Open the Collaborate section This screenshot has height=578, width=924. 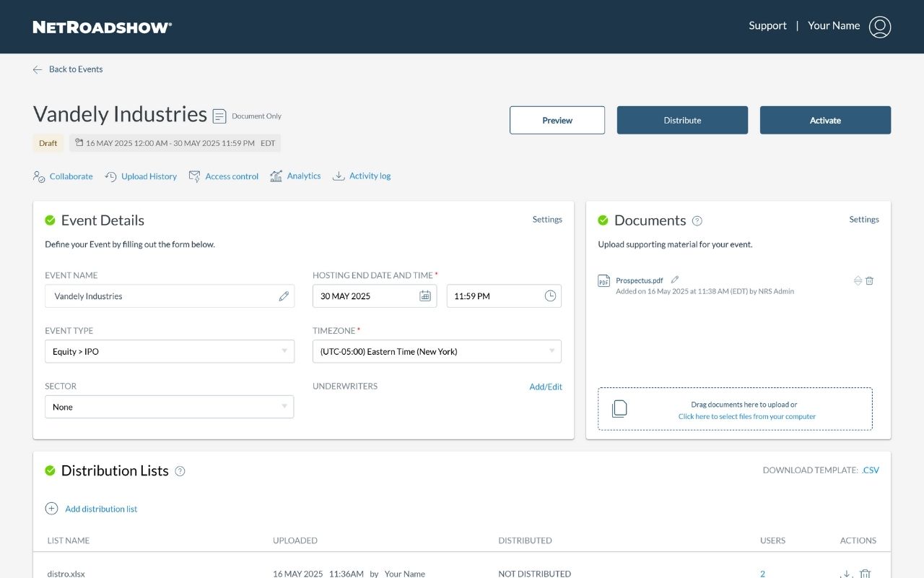(x=64, y=176)
